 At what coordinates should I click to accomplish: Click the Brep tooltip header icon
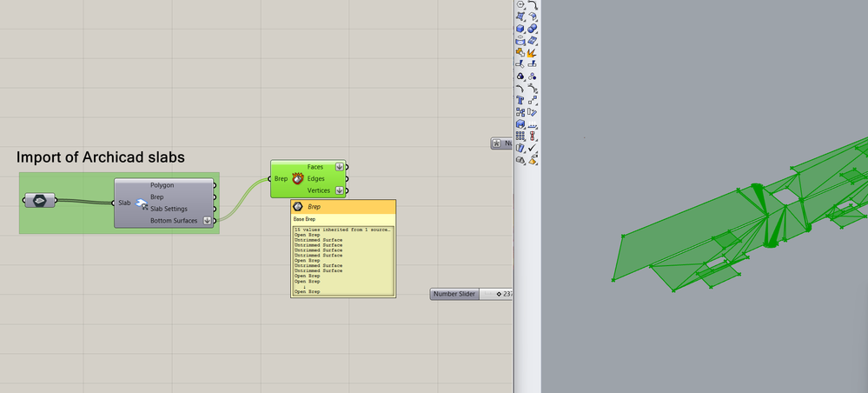click(297, 206)
